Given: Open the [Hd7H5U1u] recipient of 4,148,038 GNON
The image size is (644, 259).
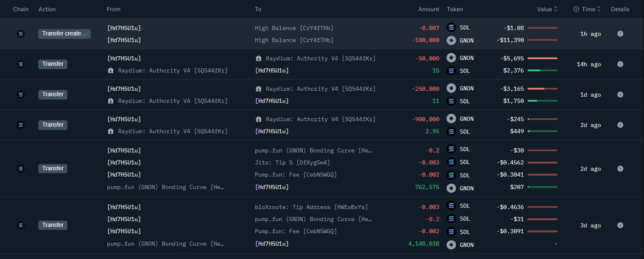Looking at the screenshot, I should (x=272, y=244).
